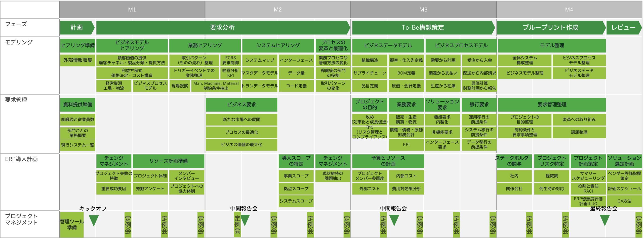Select the M1 month column header
The image size is (644, 239).
click(132, 10)
